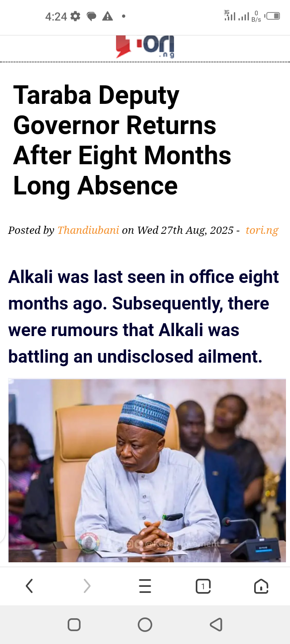Tap the article photo of the seated man
The width and height of the screenshot is (290, 644).
point(147,470)
